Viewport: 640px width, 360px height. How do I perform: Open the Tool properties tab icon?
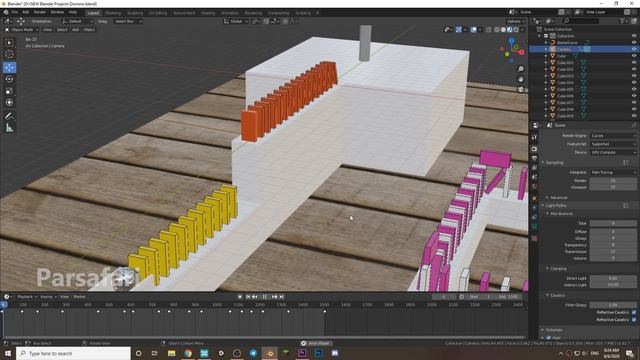click(534, 138)
